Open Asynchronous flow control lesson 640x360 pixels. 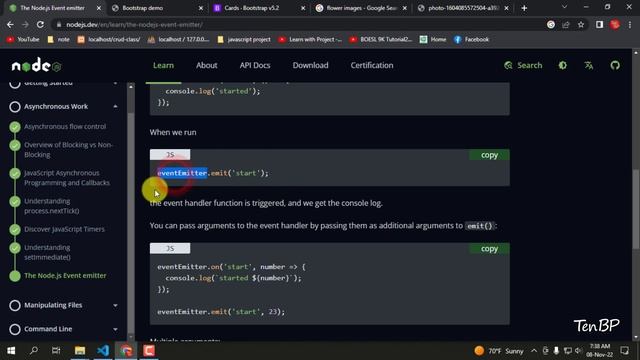pos(65,127)
